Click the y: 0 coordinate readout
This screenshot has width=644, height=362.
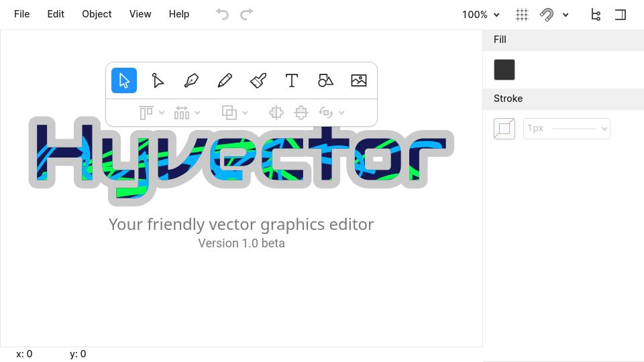coord(78,354)
